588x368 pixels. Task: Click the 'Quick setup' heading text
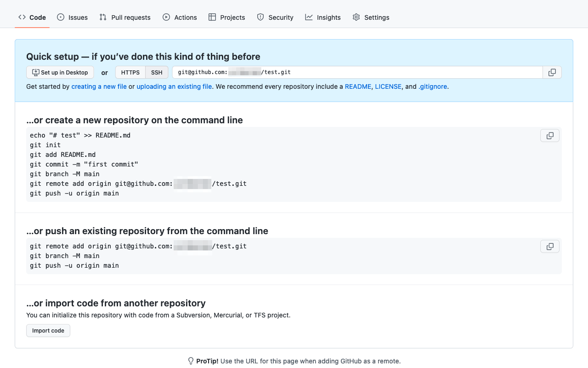(x=143, y=57)
